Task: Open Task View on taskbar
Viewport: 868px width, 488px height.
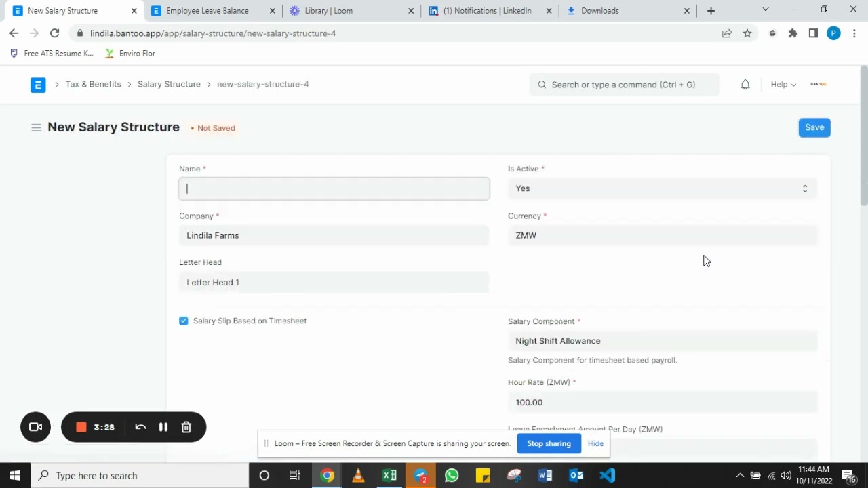Action: (x=295, y=476)
